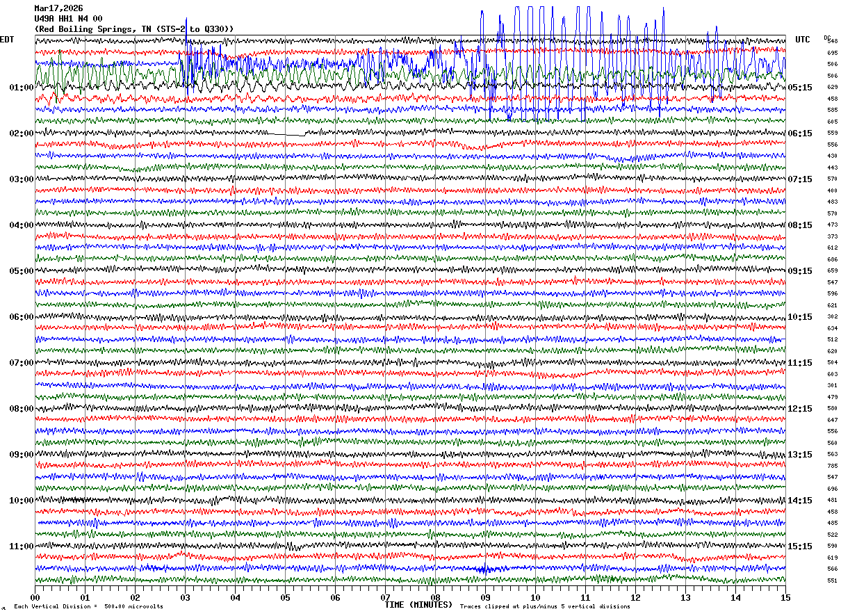Viewport: 841px width, 616px height.
Task: Select the station code 'U49A HH1 N4 00'
Action: point(68,19)
